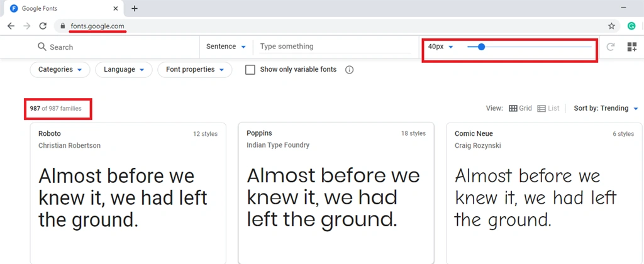This screenshot has height=264, width=644.
Task: Click the search magnifier icon
Action: [x=42, y=47]
